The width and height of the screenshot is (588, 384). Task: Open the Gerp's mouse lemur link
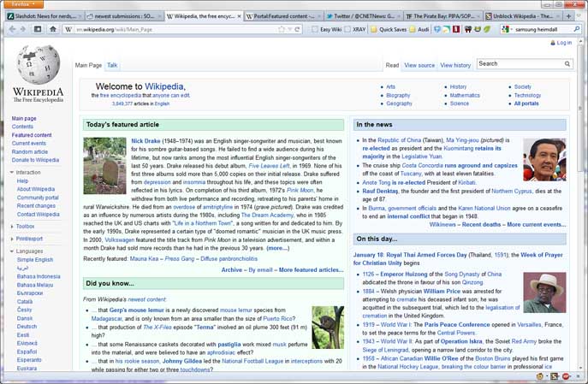(136, 310)
